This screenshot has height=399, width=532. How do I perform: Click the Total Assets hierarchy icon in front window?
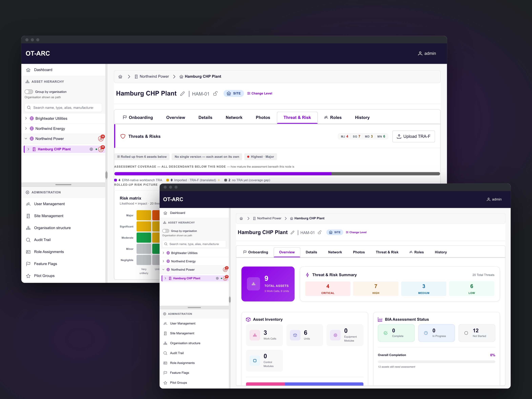253,284
